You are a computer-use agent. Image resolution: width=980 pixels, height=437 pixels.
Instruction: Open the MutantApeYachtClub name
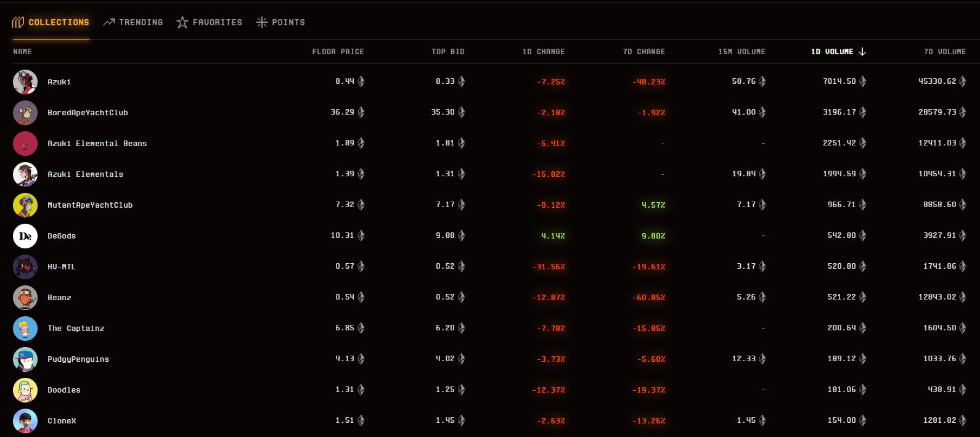pyautogui.click(x=90, y=205)
